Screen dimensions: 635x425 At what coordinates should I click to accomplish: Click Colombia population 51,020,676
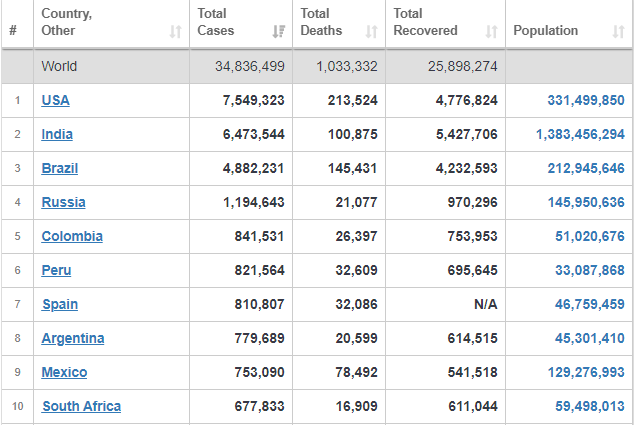click(590, 236)
